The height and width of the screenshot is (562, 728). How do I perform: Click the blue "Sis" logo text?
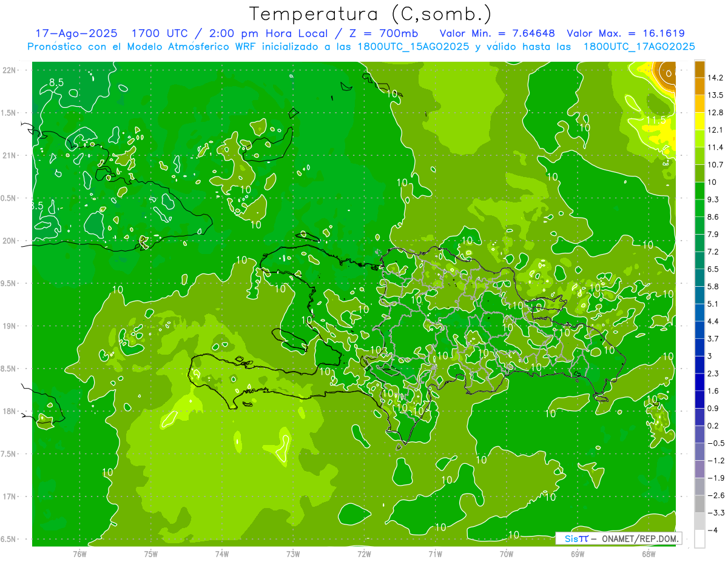571,538
